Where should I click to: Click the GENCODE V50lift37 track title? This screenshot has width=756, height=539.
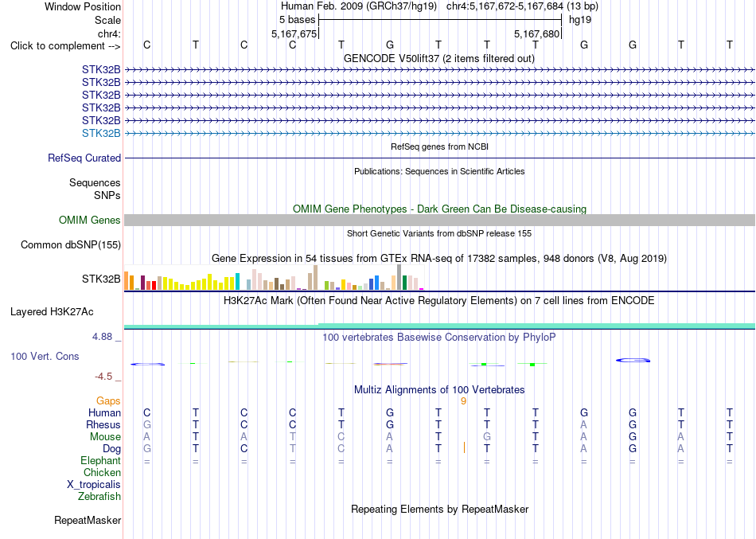coord(438,58)
